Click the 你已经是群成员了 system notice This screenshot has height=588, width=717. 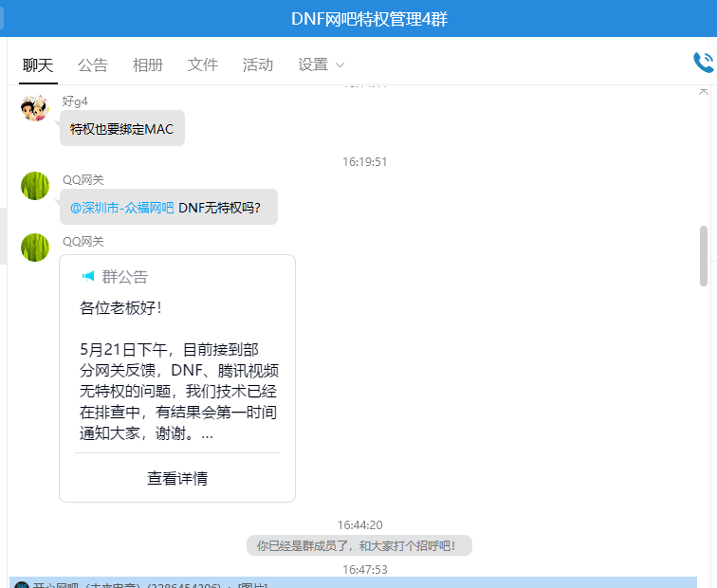coord(359,545)
